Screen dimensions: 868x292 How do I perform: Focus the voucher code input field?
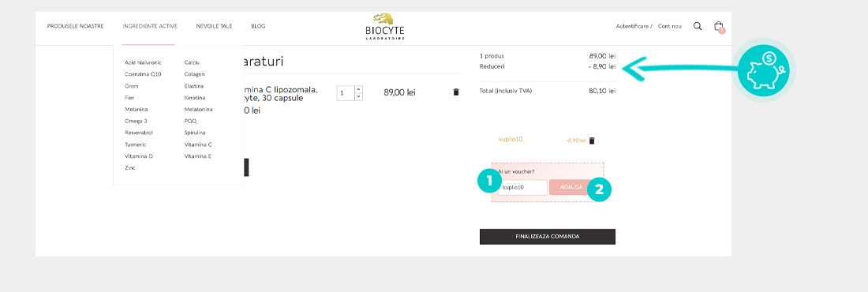[522, 187]
